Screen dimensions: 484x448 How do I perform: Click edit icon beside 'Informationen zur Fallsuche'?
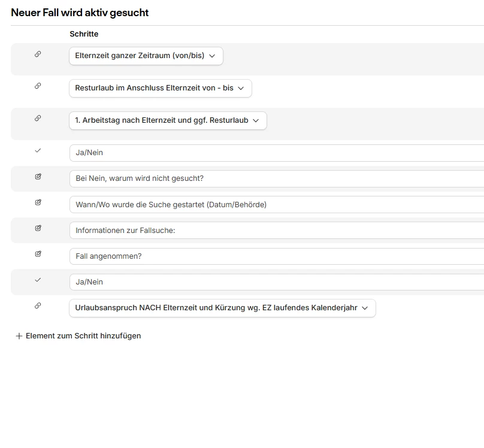click(38, 228)
